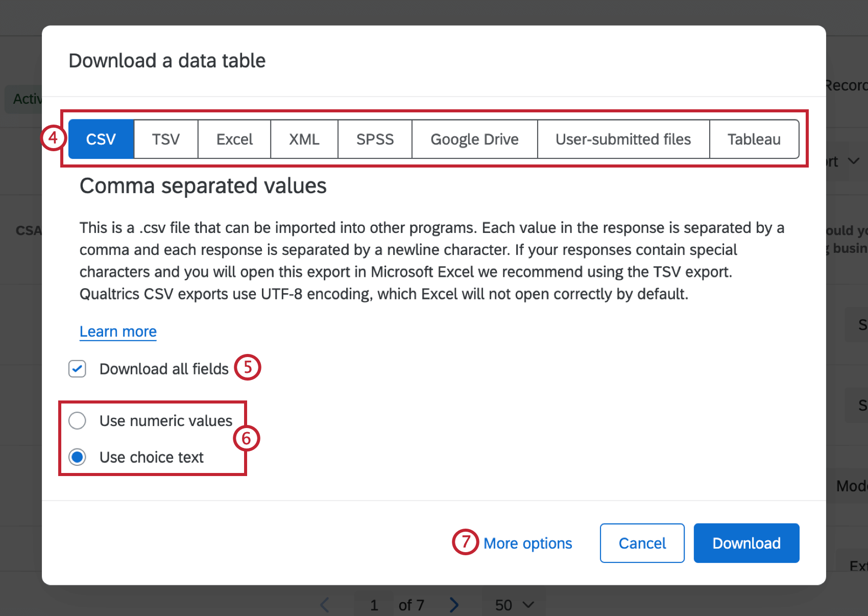The width and height of the screenshot is (868, 616).
Task: Switch to the TSV format tab
Action: click(166, 139)
